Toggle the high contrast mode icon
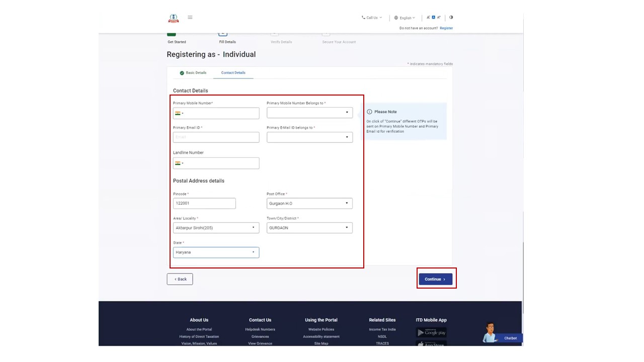 [451, 18]
